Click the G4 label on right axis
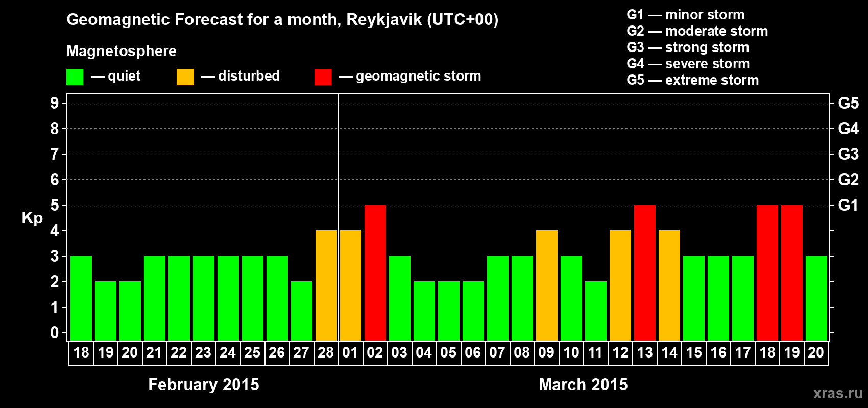 tap(849, 129)
